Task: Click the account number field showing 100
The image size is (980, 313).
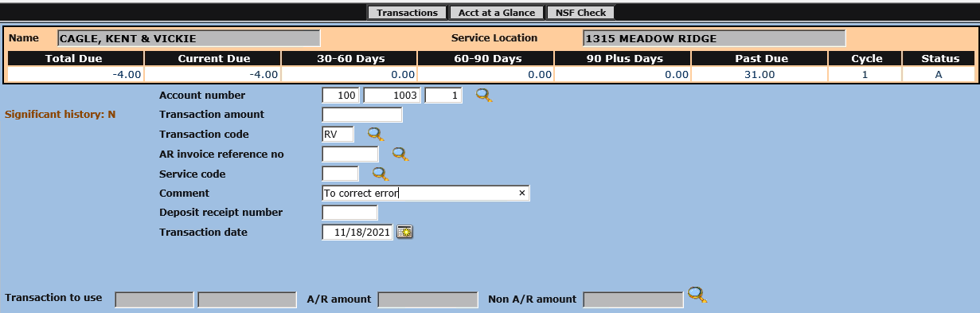Action: 342,96
